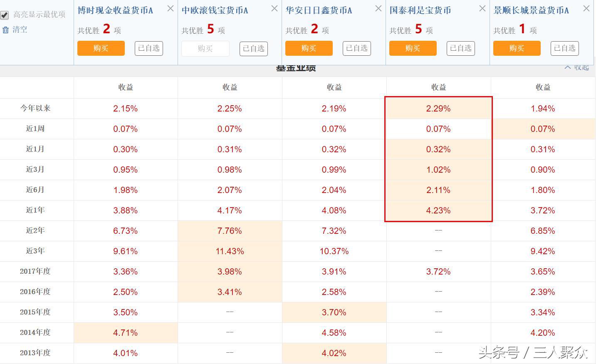Viewport: 596px width, 364px height.
Task: Remove 国泰利是宝货币 with its X icon
Action: pyautogui.click(x=482, y=8)
